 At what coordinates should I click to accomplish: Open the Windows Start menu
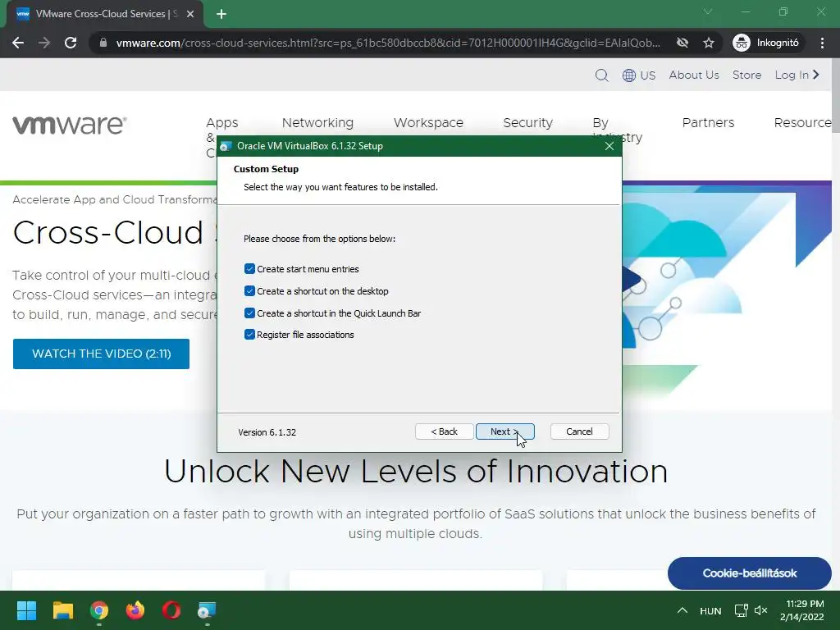(x=26, y=610)
